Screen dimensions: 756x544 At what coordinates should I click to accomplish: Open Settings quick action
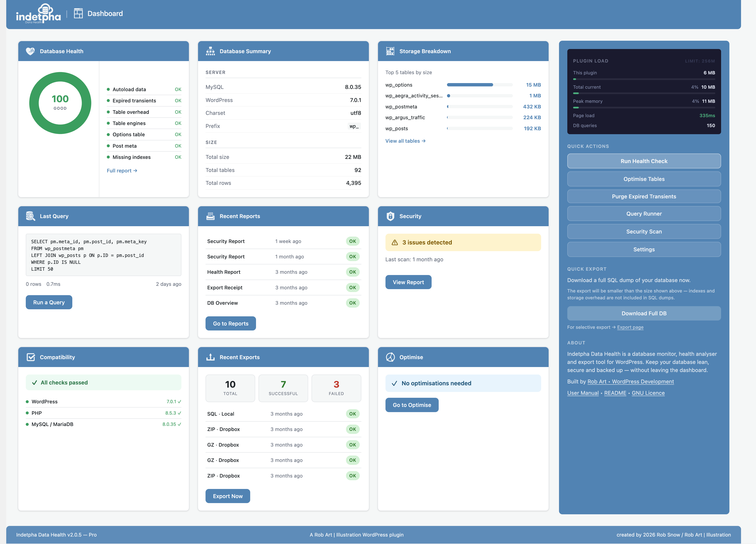tap(644, 249)
